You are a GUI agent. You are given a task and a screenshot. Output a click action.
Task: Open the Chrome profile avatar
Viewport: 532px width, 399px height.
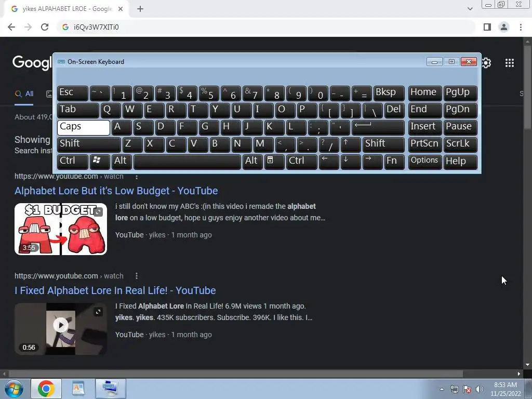tap(504, 27)
